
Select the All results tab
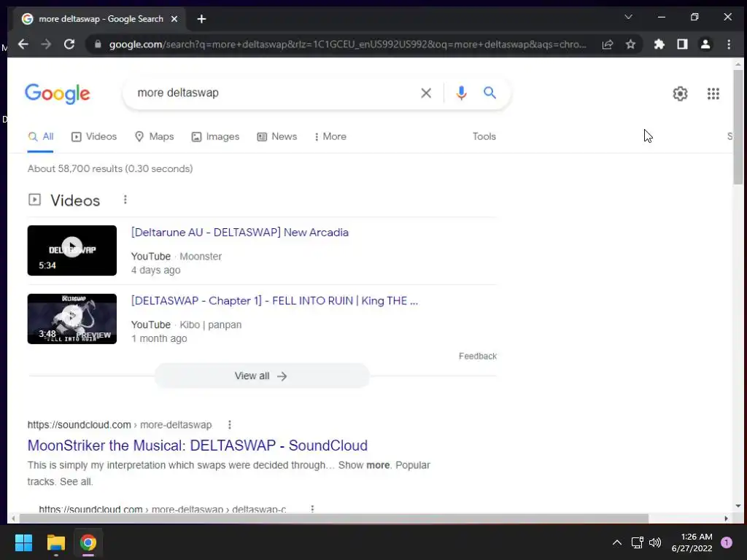pos(41,136)
